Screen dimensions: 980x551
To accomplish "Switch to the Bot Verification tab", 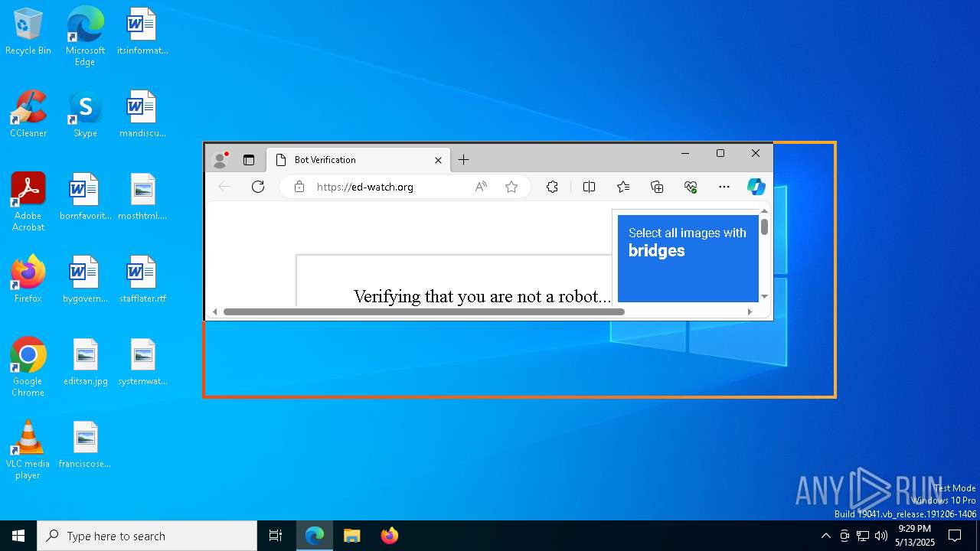I will pyautogui.click(x=357, y=160).
